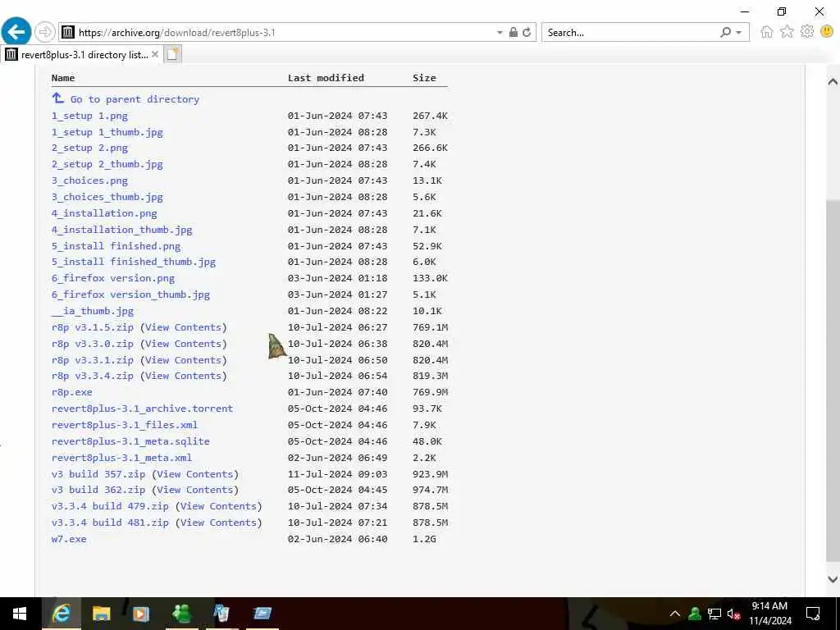840x630 pixels.
Task: Click the security lock icon in address bar
Action: click(514, 32)
